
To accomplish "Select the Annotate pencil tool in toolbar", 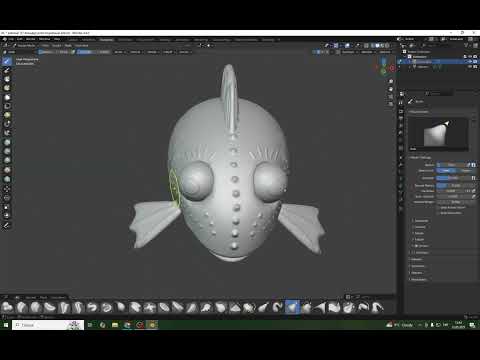I will click(x=7, y=226).
